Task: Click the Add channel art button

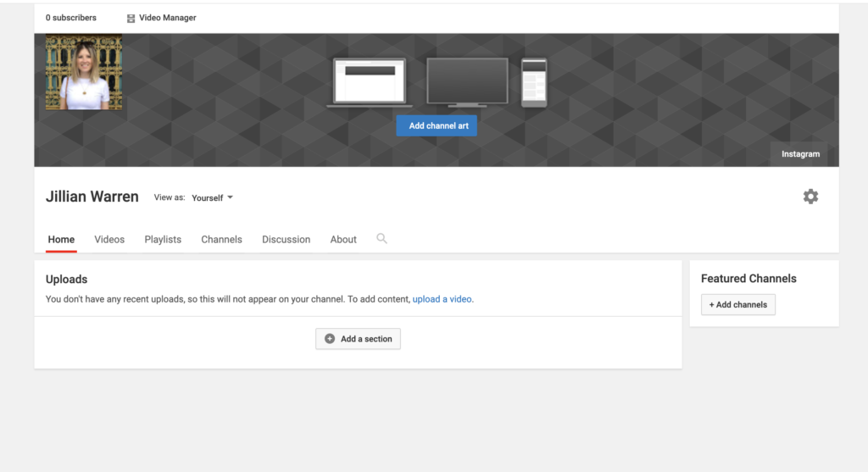Action: tap(437, 125)
